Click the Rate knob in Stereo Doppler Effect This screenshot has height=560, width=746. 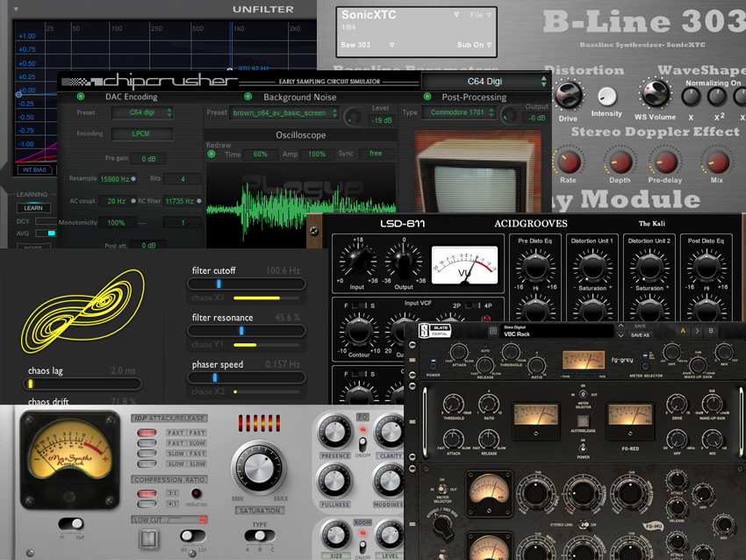[568, 162]
